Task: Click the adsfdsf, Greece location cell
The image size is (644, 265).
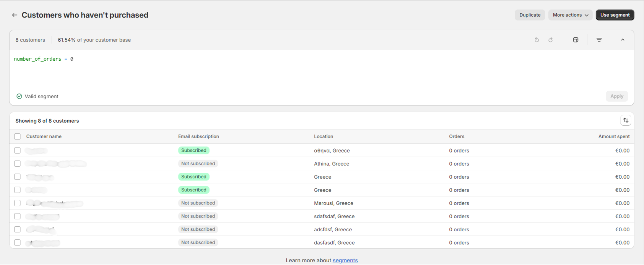Action: (333, 229)
